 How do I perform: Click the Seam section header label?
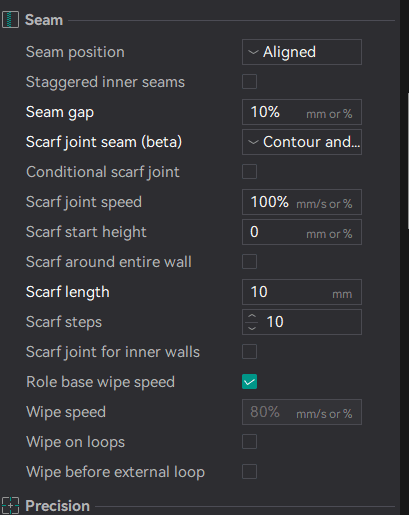click(44, 20)
